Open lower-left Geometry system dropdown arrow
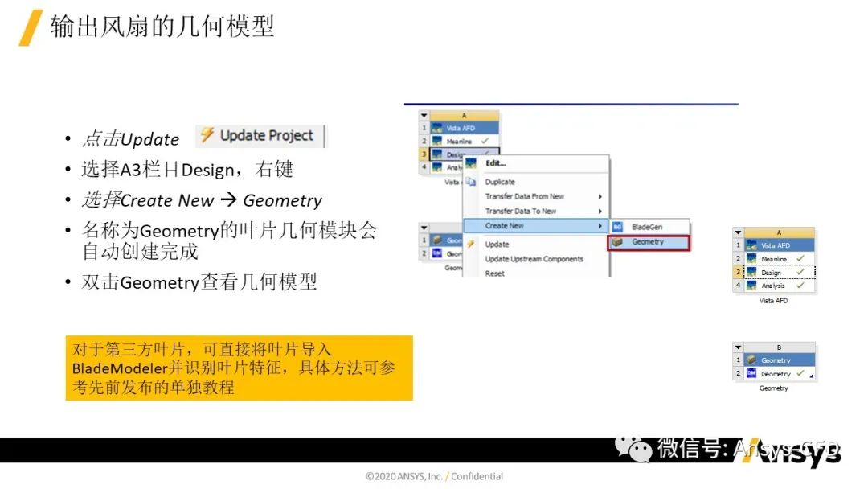Viewport: 868px width, 489px height. tap(424, 228)
